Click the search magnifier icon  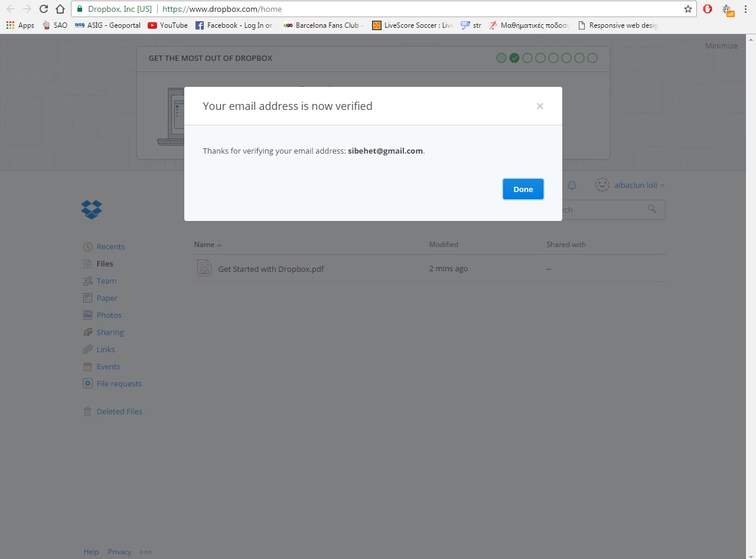pyautogui.click(x=652, y=209)
